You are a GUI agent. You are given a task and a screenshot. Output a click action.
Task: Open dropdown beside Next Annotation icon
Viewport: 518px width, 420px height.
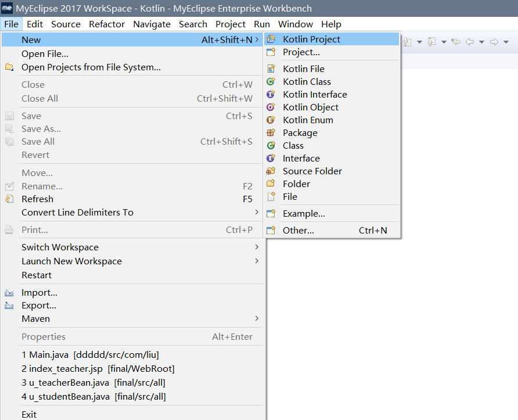coord(419,42)
